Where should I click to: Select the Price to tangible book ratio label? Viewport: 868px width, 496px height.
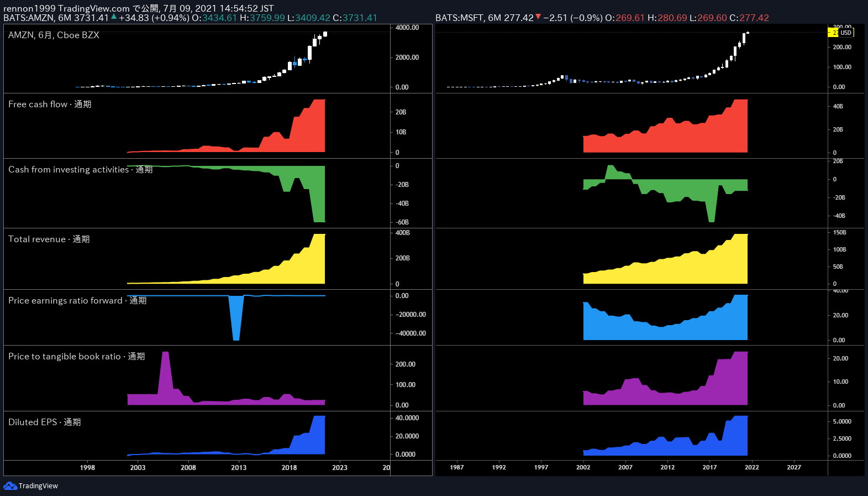point(76,356)
